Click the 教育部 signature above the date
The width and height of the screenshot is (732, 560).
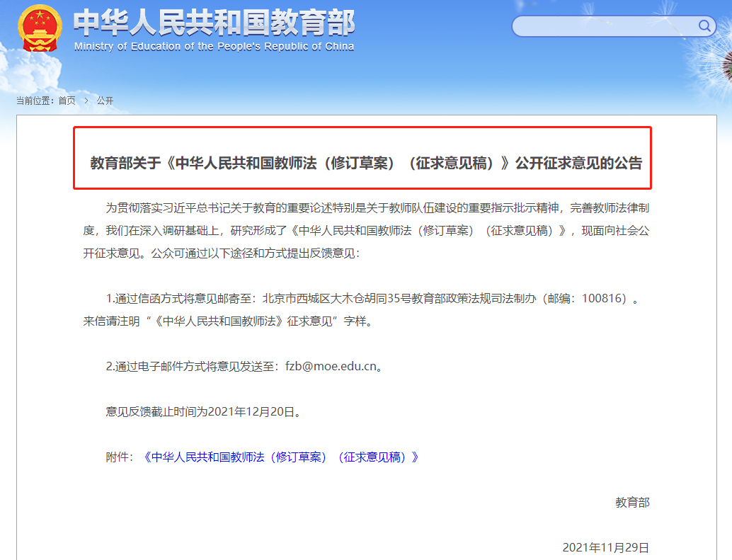(x=632, y=502)
